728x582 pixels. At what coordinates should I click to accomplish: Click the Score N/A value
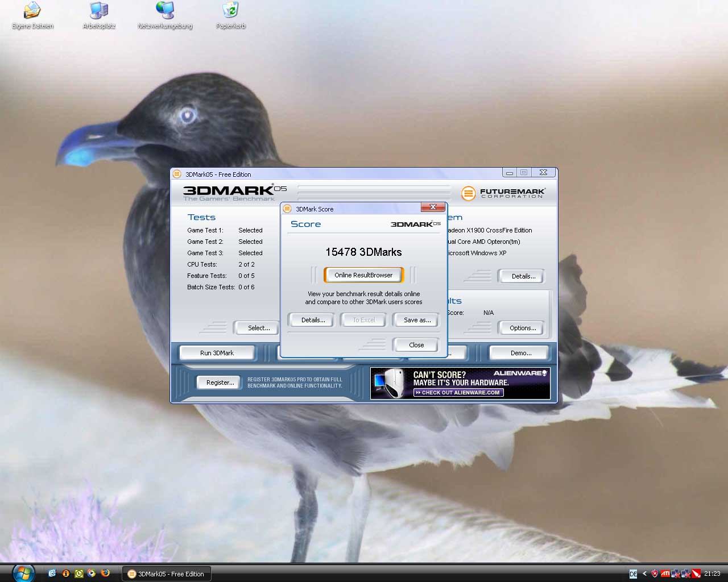click(489, 313)
